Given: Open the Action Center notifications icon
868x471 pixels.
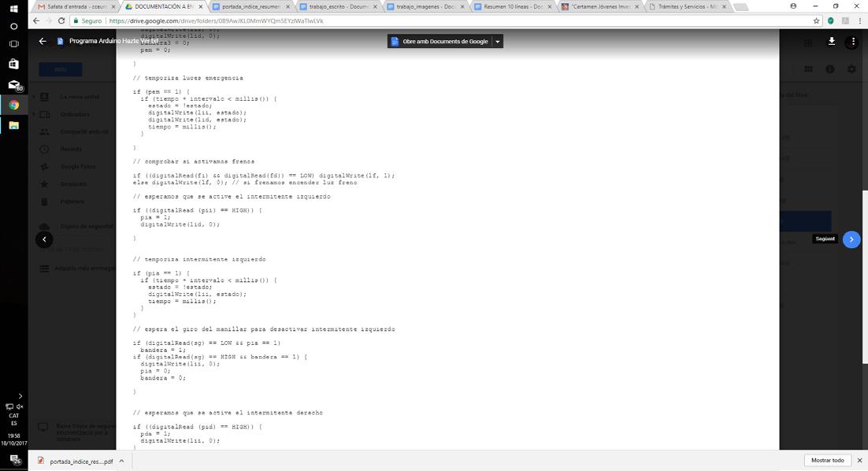Looking at the screenshot, I should point(14,459).
